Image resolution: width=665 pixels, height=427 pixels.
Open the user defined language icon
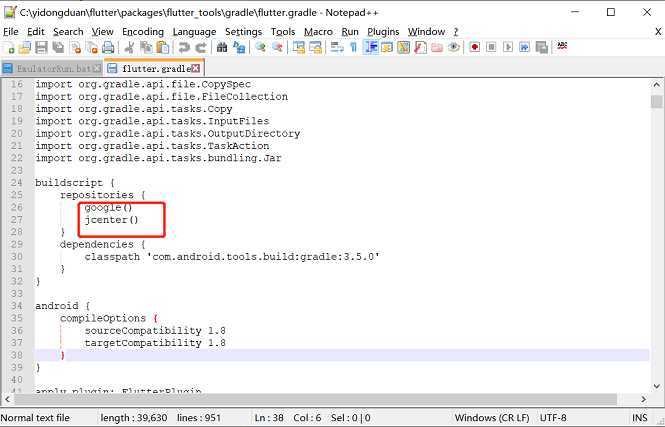(x=387, y=47)
